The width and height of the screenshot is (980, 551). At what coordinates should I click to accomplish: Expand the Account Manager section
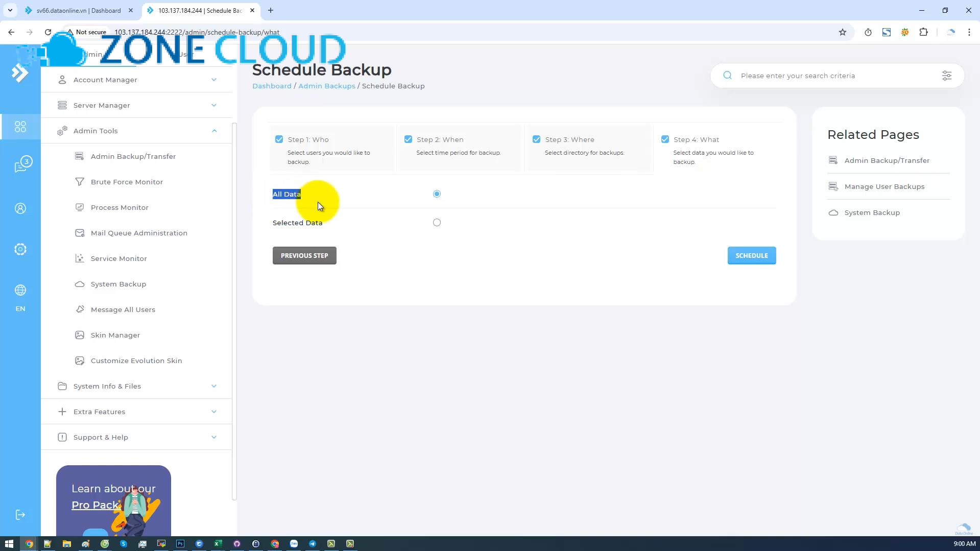coord(136,79)
